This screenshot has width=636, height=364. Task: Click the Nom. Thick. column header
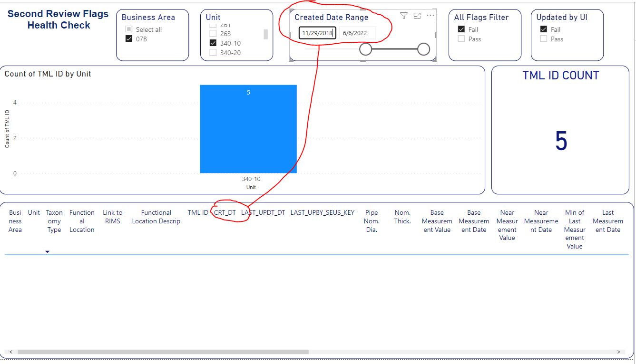pos(402,217)
